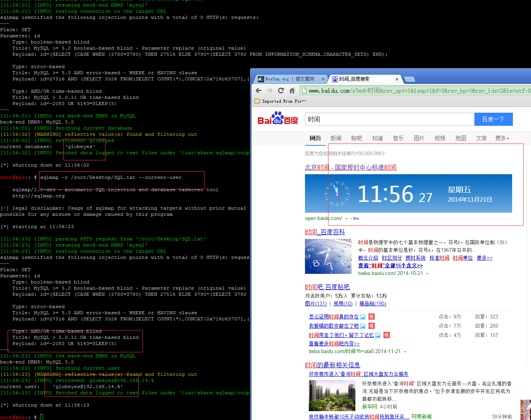Click the browser address bar URL
531x420 pixels.
click(x=420, y=91)
